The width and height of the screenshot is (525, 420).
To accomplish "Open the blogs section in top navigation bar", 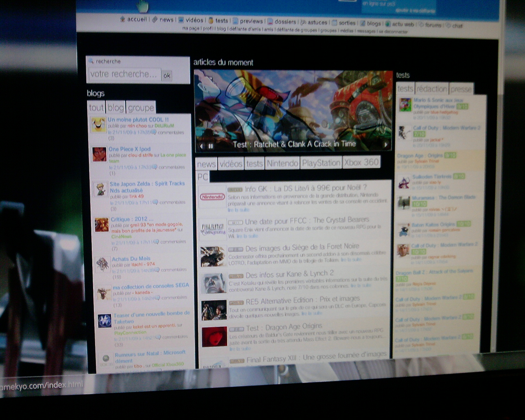I will pos(371,23).
